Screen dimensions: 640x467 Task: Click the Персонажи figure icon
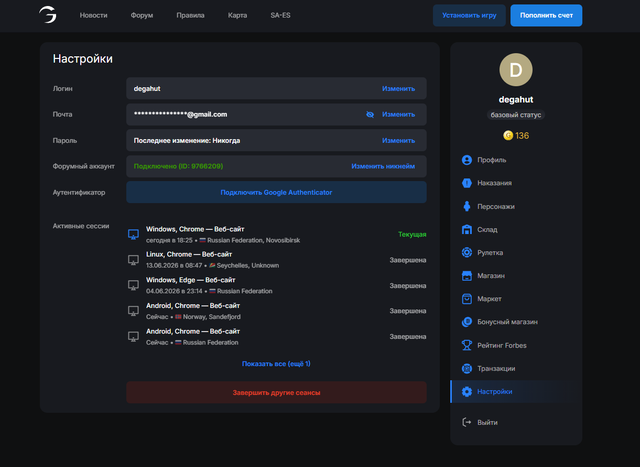(x=467, y=206)
